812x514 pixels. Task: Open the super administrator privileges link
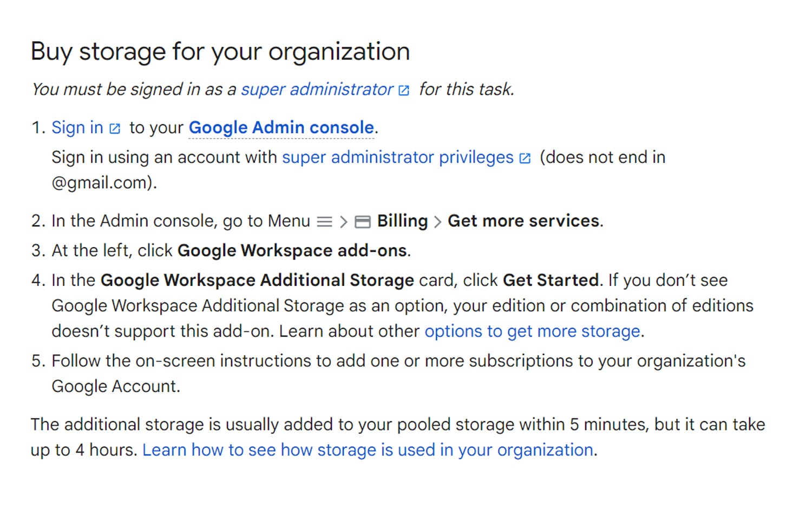[x=398, y=158]
